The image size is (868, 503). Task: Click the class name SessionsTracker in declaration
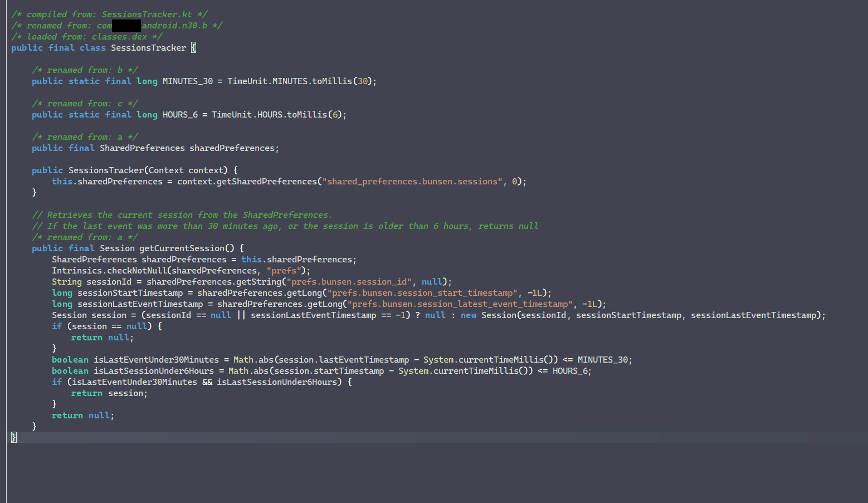tap(148, 48)
